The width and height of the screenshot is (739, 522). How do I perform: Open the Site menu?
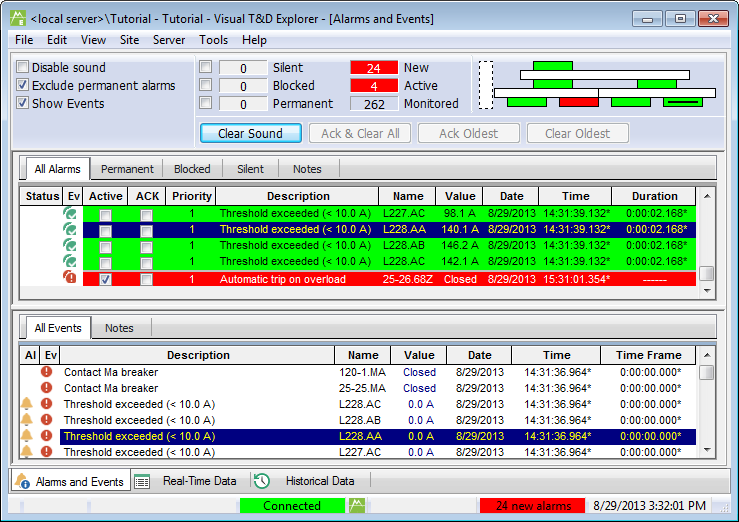(x=130, y=40)
